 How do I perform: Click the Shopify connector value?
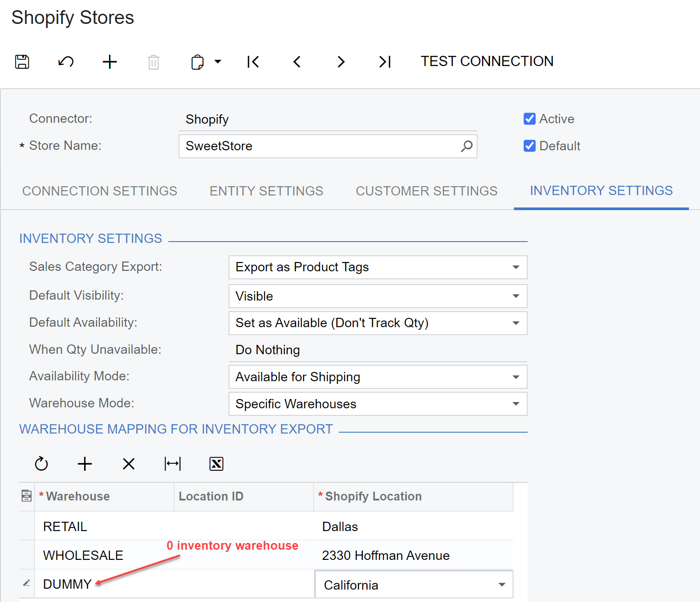pos(328,120)
